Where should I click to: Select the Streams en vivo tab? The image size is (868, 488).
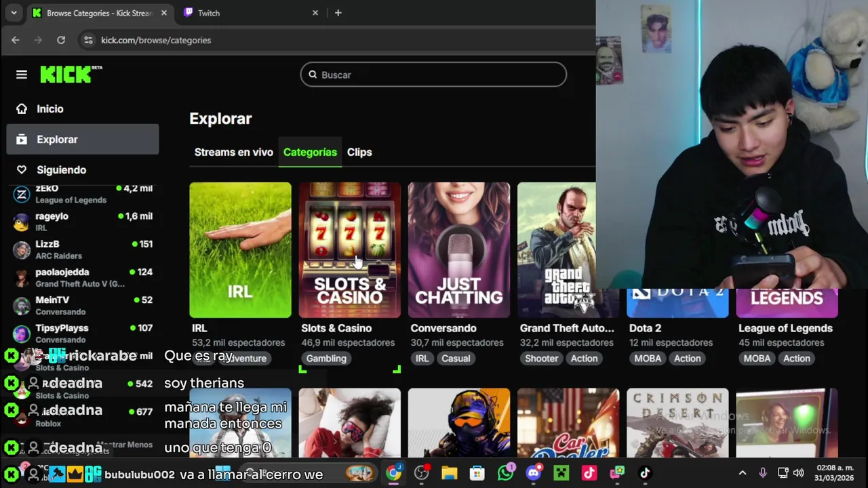tap(233, 152)
